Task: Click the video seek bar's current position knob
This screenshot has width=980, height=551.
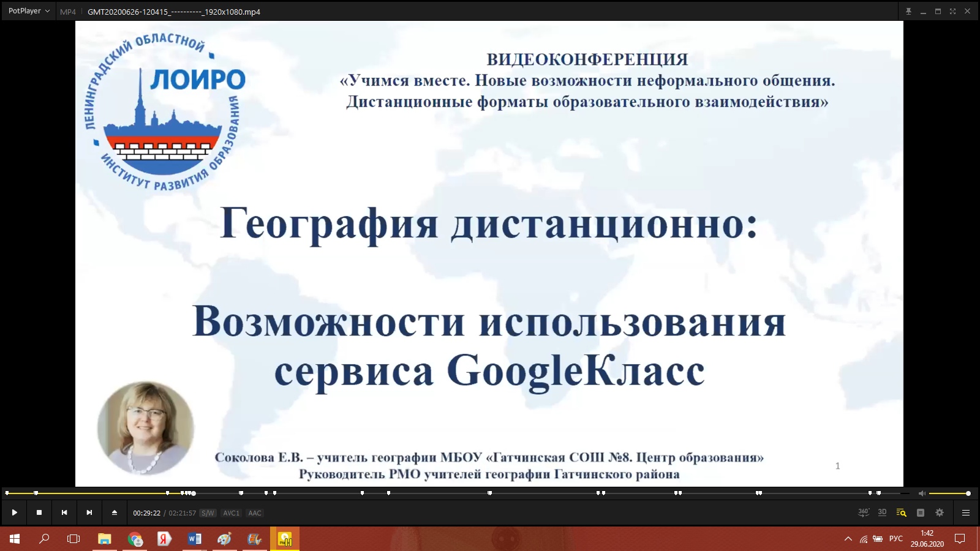Action: [194, 493]
